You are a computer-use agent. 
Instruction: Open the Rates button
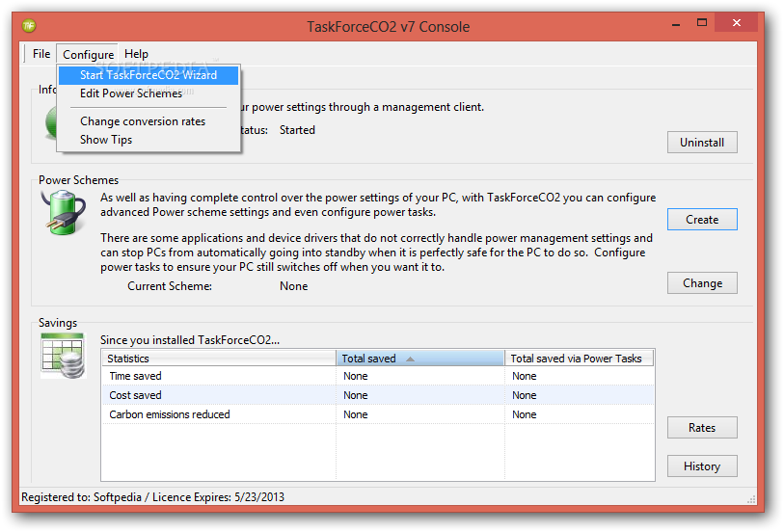[x=702, y=428]
